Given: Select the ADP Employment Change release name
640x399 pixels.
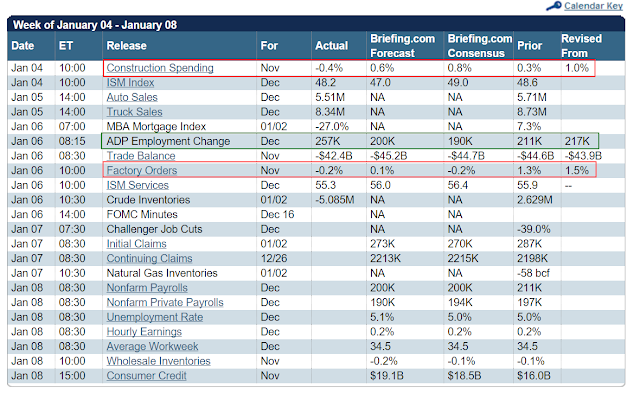Looking at the screenshot, I should pos(168,142).
